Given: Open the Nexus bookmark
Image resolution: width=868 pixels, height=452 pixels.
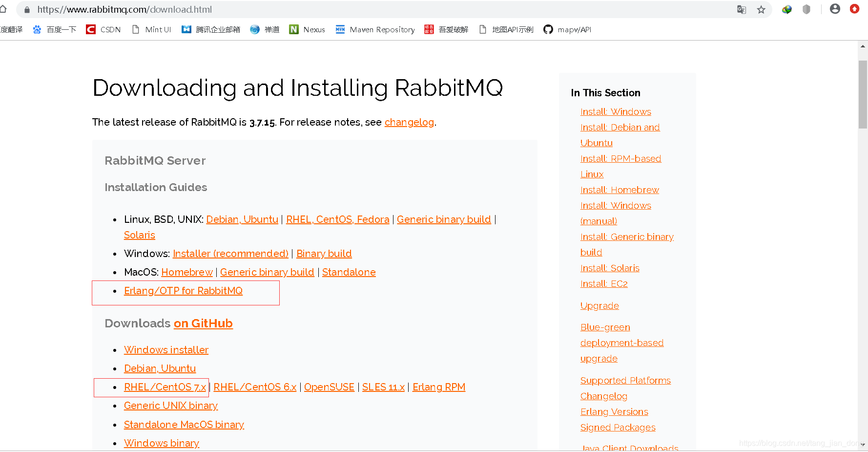Looking at the screenshot, I should [307, 29].
